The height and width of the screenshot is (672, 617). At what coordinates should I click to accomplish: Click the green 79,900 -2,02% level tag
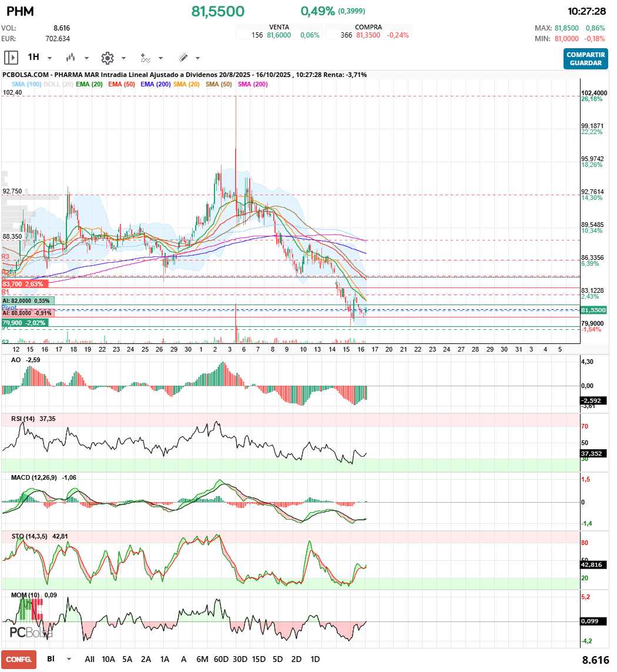click(25, 323)
